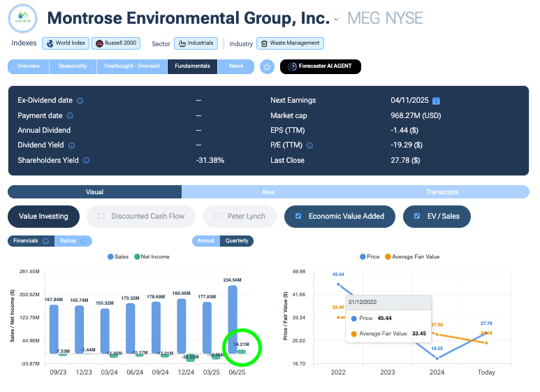
Task: Toggle the Price legend series
Action: pyautogui.click(x=370, y=256)
